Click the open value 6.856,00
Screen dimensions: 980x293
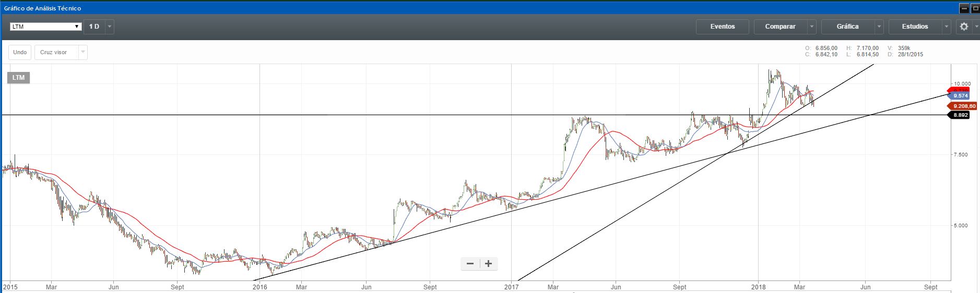pyautogui.click(x=826, y=48)
